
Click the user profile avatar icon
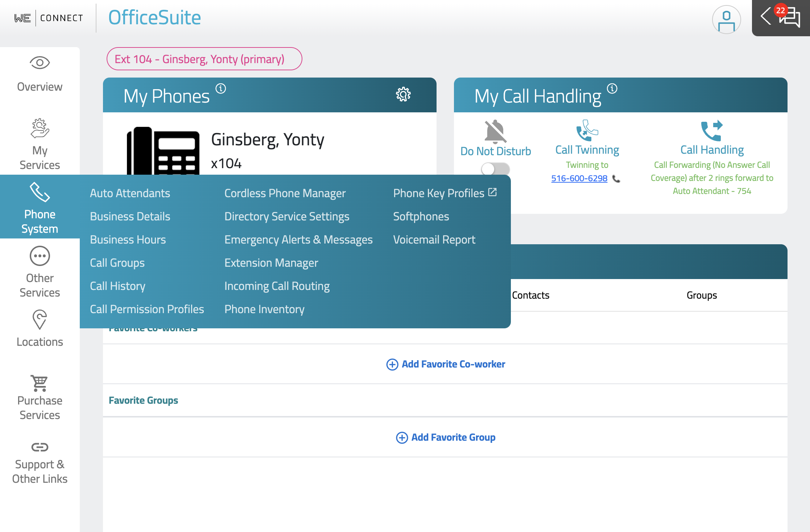[x=726, y=19]
